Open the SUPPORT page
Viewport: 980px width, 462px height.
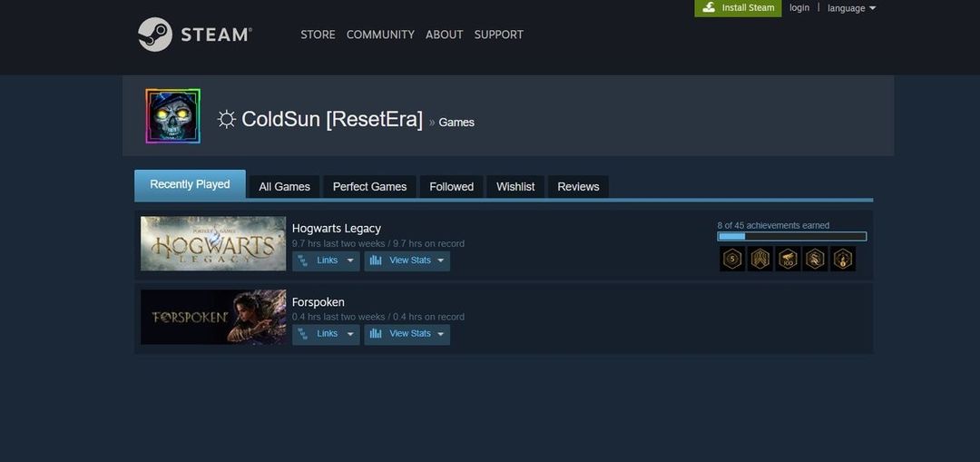(x=499, y=34)
